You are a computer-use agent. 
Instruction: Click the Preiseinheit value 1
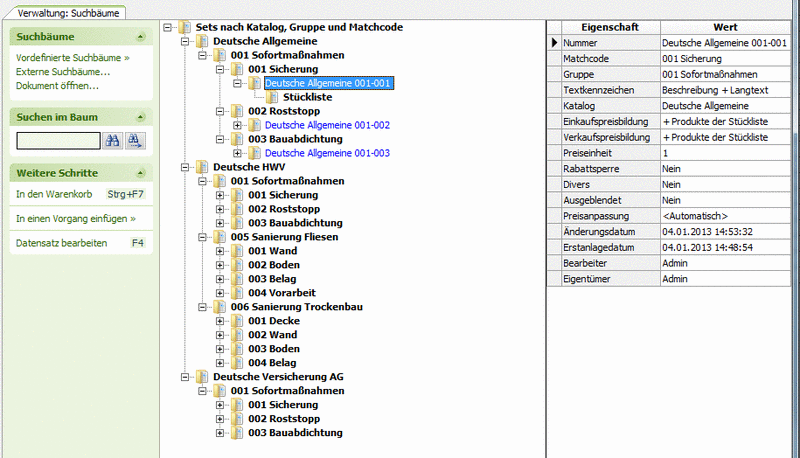665,154
